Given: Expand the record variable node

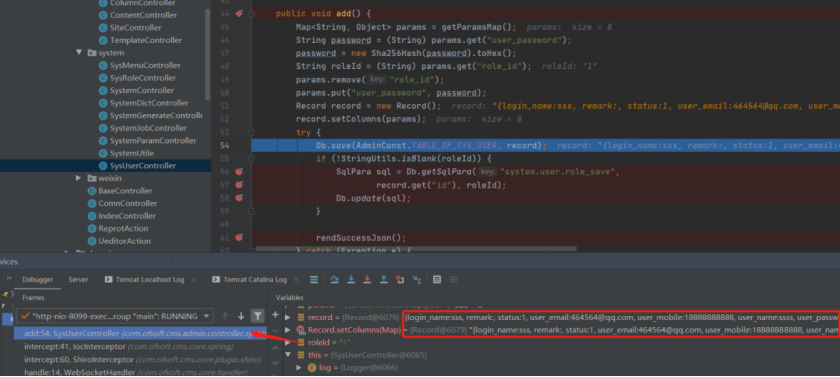Looking at the screenshot, I should point(288,318).
